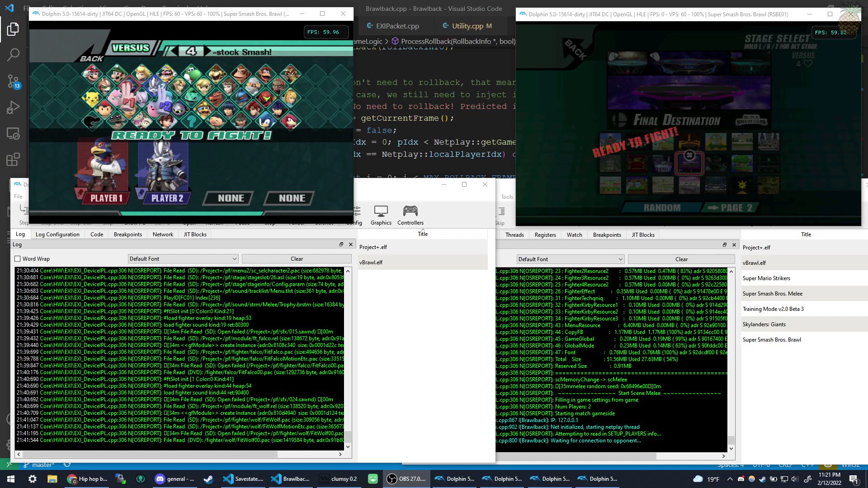
Task: Click PLAYER 2 nameplate in game
Action: 167,198
